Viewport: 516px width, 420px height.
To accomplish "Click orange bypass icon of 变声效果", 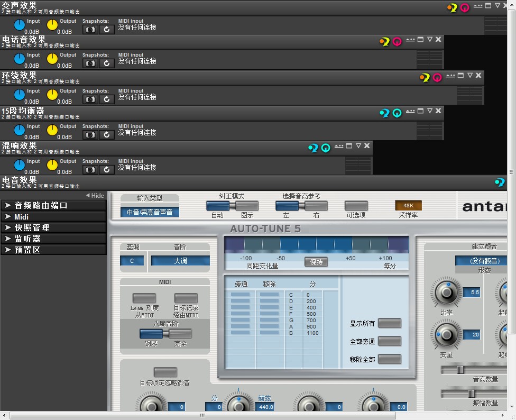I will click(x=453, y=7).
